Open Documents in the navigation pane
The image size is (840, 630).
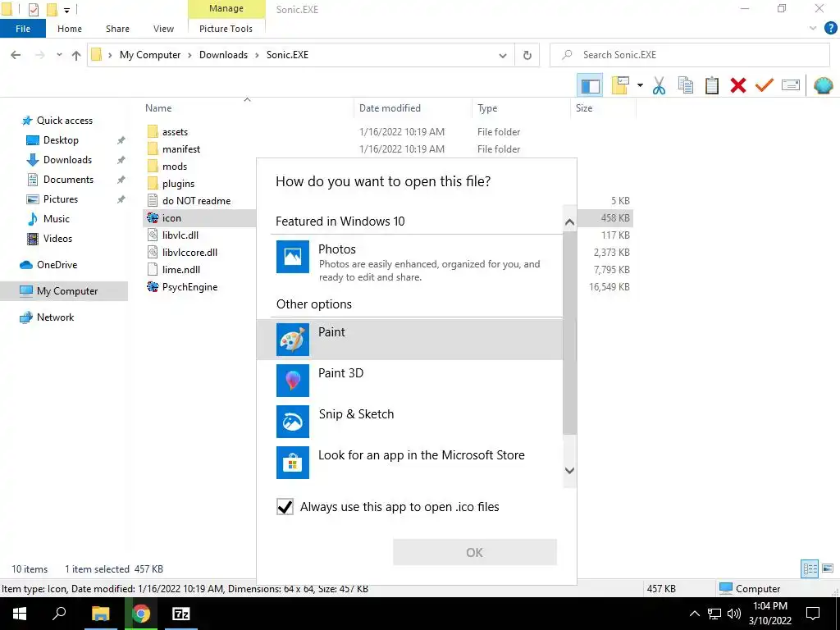(68, 180)
